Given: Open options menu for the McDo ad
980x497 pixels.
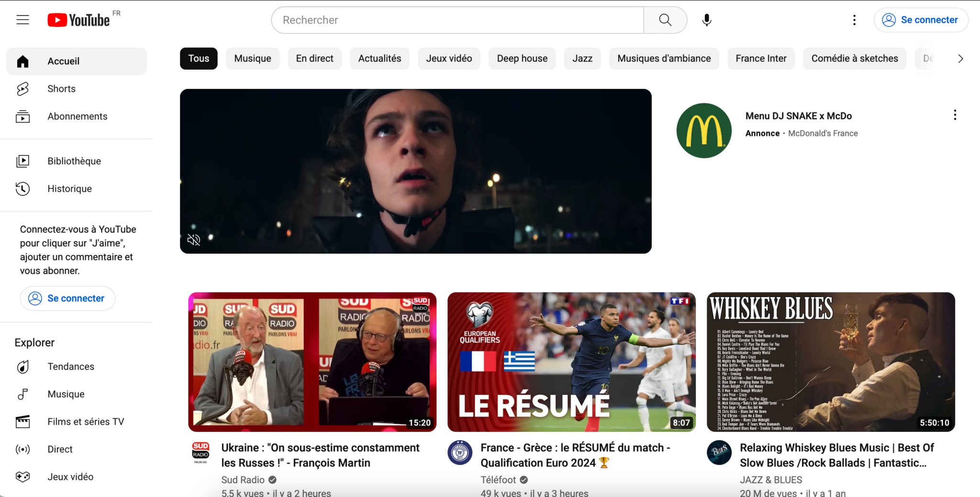Looking at the screenshot, I should [955, 114].
